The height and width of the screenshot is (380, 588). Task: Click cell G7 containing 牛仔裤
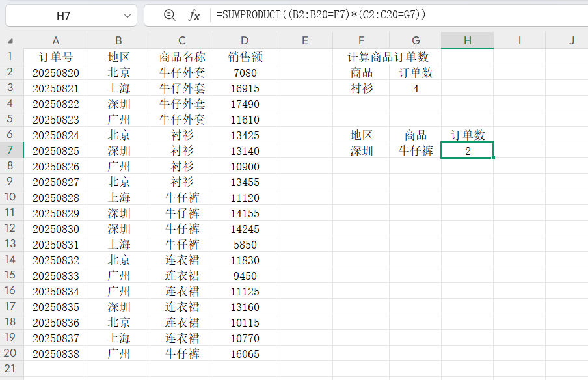[x=416, y=151]
